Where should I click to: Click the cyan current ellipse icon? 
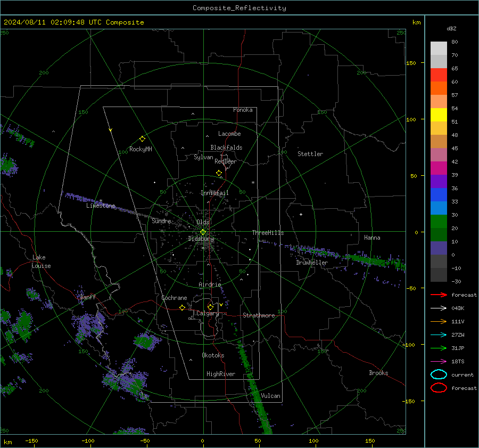[439, 374]
